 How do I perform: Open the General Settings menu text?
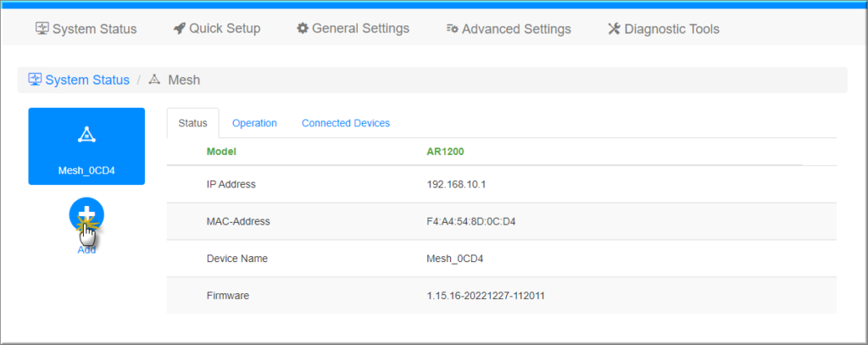pyautogui.click(x=360, y=29)
